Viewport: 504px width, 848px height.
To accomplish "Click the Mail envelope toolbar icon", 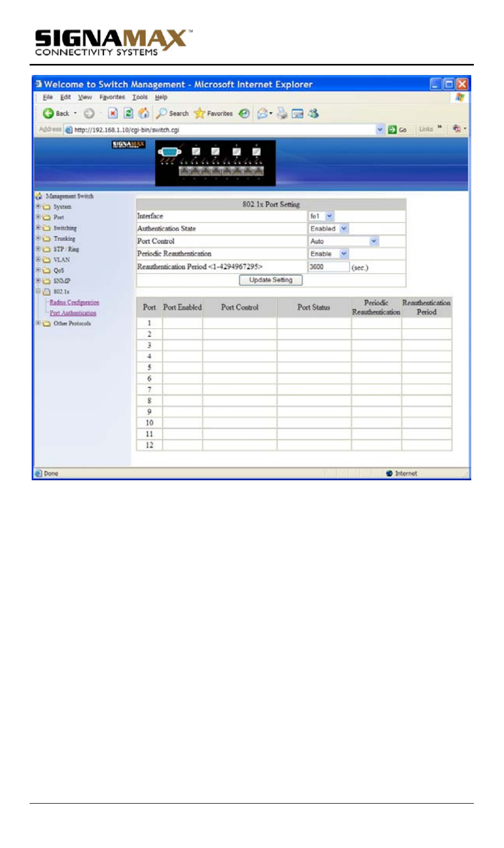I will coord(262,113).
